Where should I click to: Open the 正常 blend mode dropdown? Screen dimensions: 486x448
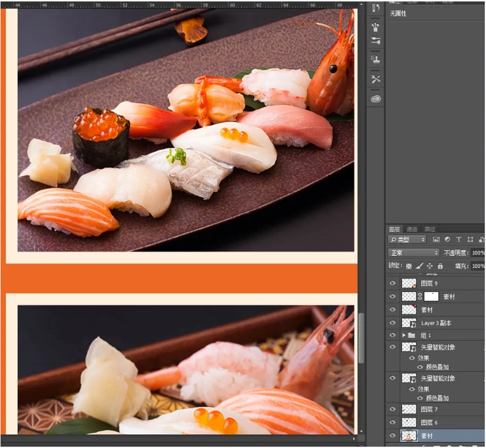pyautogui.click(x=413, y=253)
